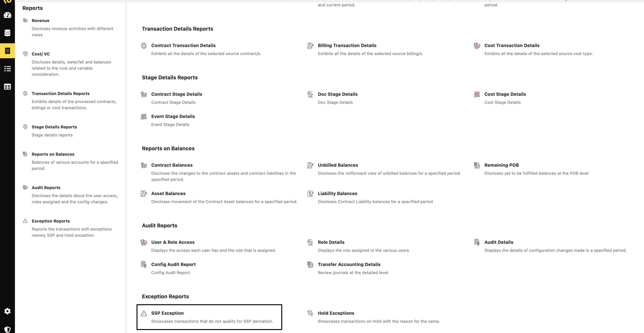Click the table grid icon in sidebar

coord(7,87)
